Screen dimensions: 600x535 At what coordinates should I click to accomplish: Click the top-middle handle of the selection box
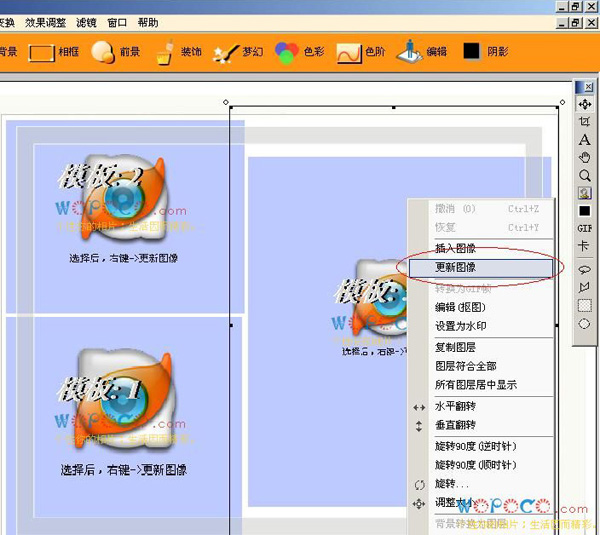click(x=394, y=108)
